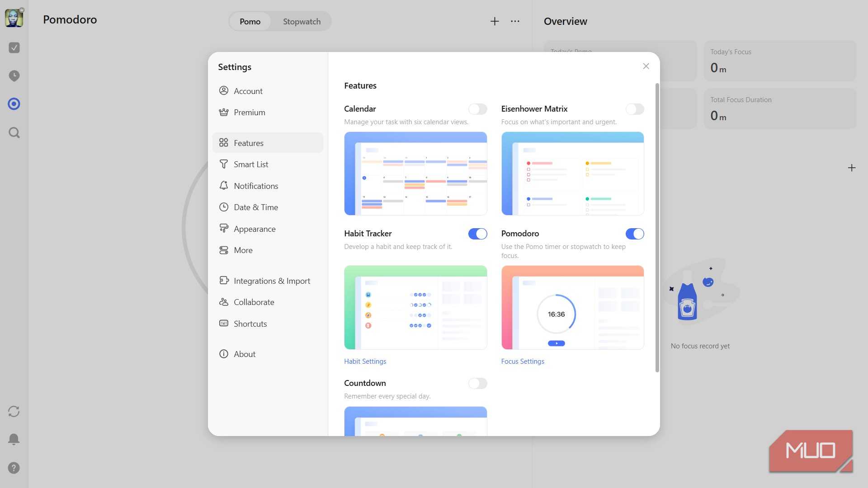Open About section

coord(268,354)
